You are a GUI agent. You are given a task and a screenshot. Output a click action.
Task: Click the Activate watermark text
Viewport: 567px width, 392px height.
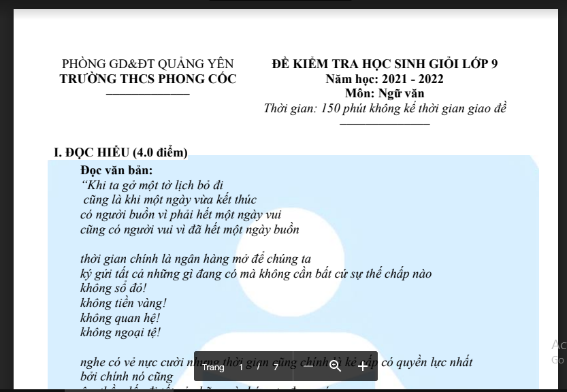(x=558, y=346)
